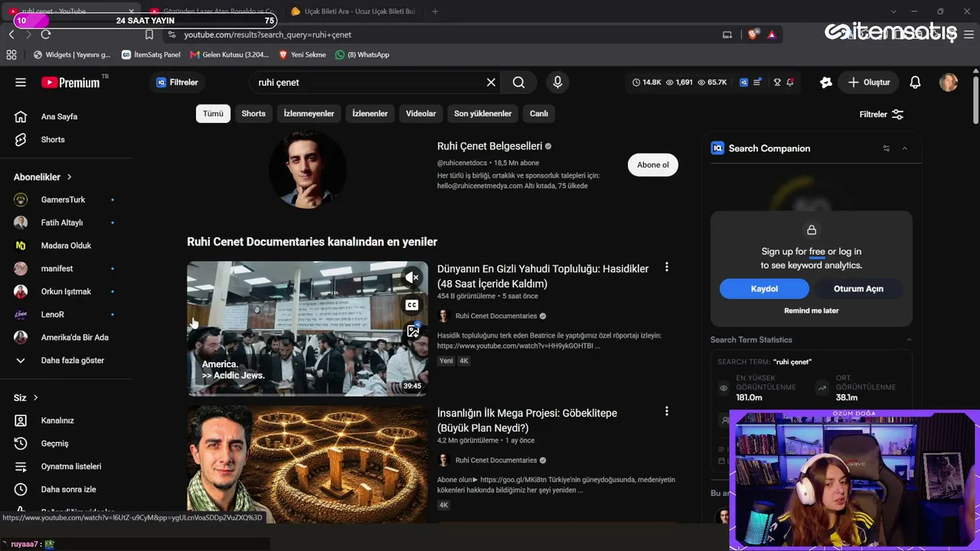This screenshot has width=980, height=551.
Task: Open the Kanalınız channel icon
Action: 21,420
